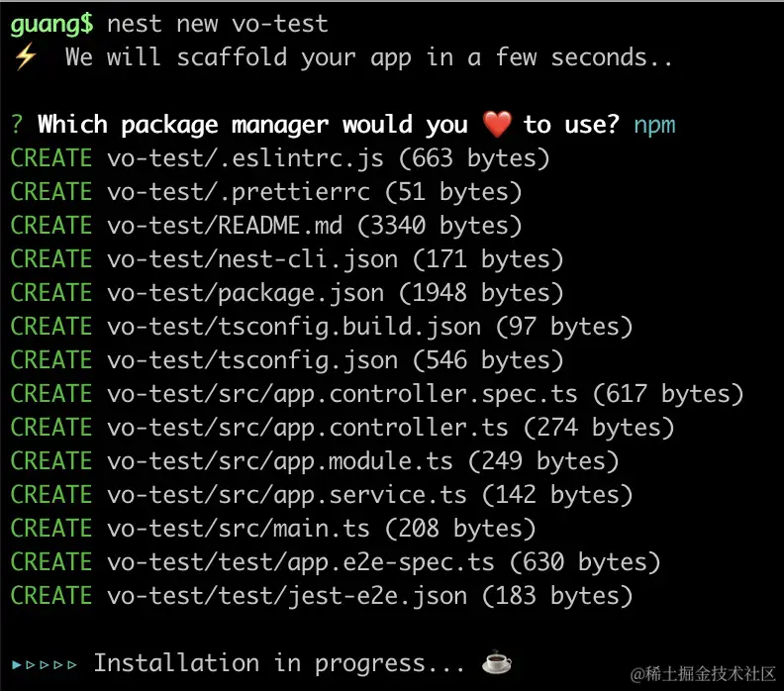
Task: Click the 'nest new vo-test' command text
Action: tap(217, 24)
